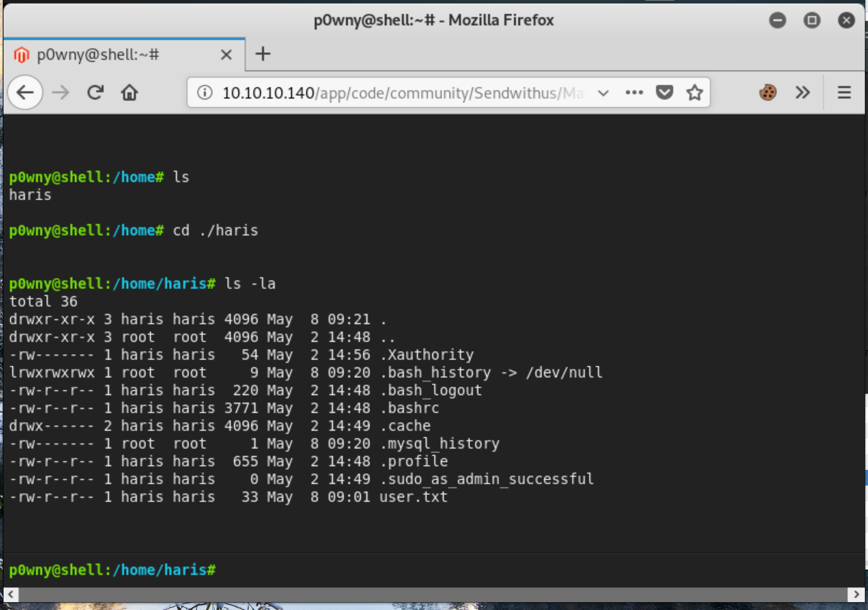Open the Firefox home page
The width and height of the screenshot is (868, 610).
(x=129, y=93)
